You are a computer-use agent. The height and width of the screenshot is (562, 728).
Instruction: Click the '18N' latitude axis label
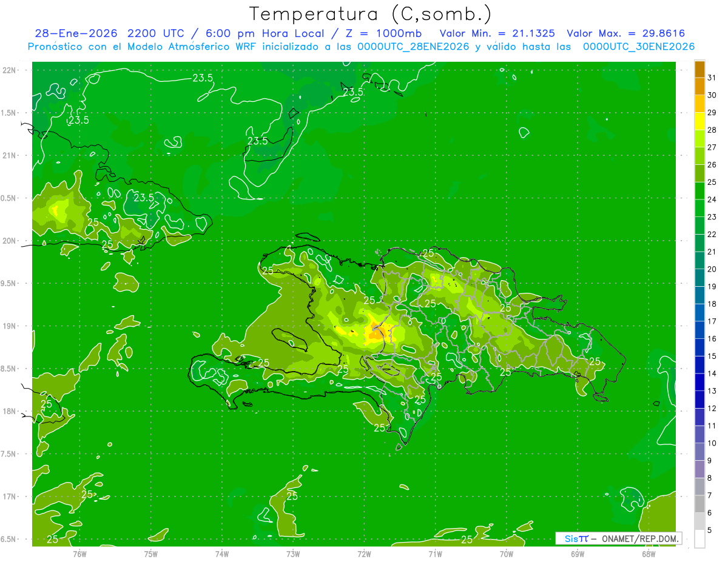click(9, 411)
